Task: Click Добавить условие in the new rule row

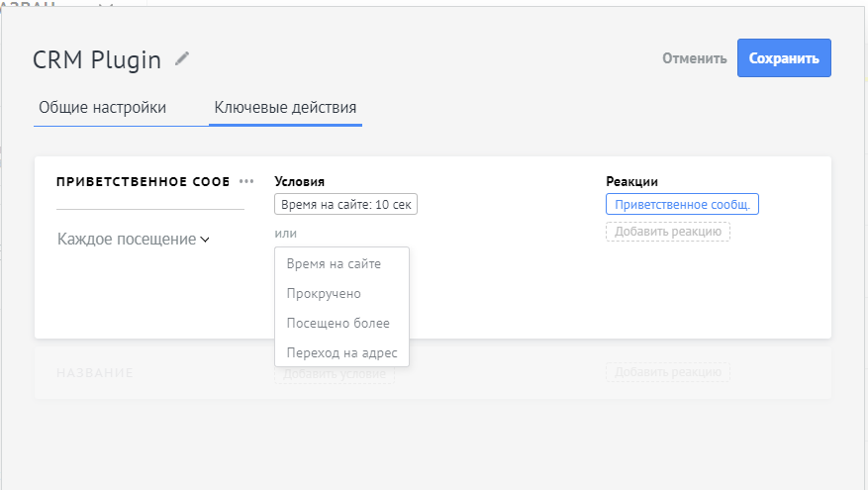Action: coord(334,374)
